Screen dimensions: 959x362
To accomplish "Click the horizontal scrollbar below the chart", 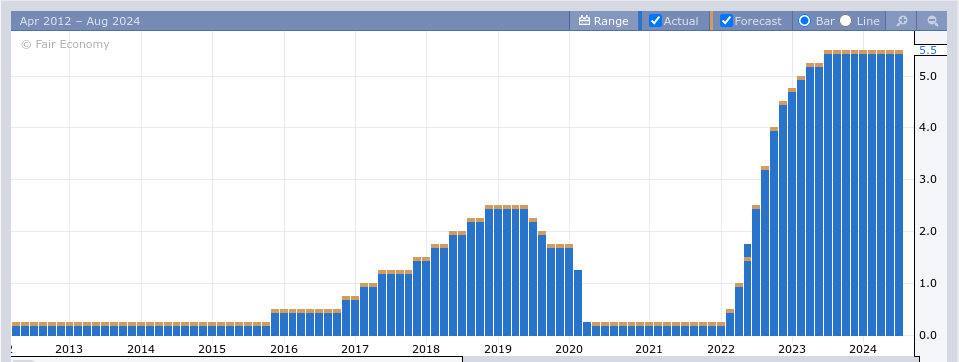I will 236,360.
